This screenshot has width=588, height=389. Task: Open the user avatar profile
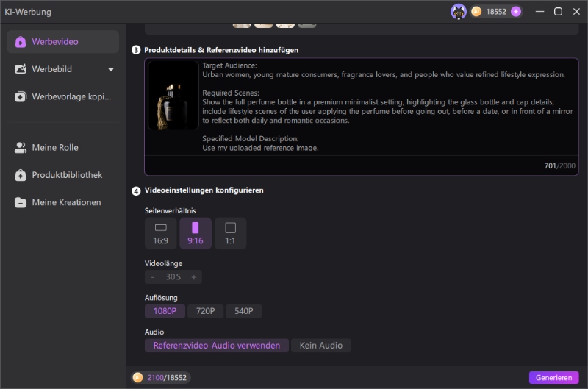458,12
